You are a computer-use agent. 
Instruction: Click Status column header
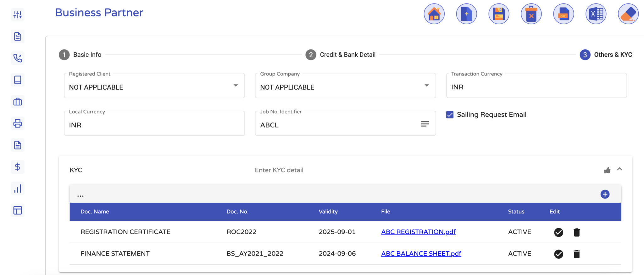pos(516,212)
